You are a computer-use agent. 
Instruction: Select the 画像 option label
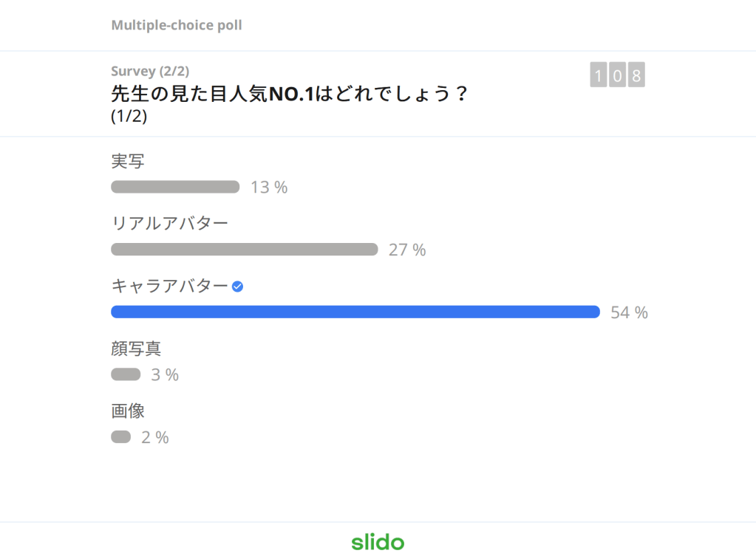click(127, 411)
